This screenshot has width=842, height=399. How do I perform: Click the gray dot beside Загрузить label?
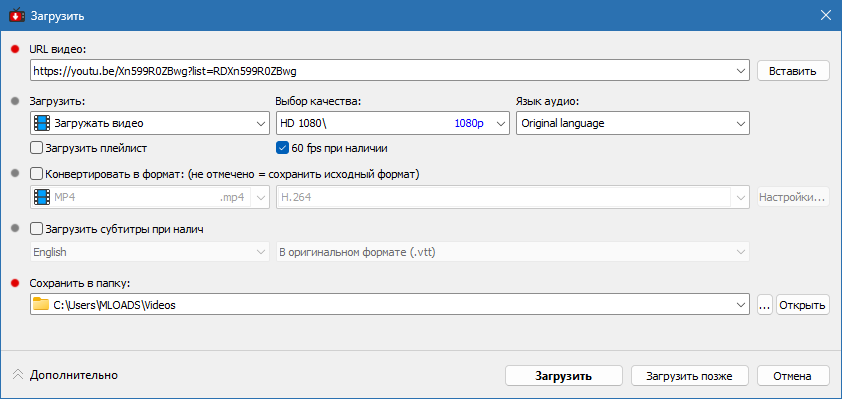[15, 101]
